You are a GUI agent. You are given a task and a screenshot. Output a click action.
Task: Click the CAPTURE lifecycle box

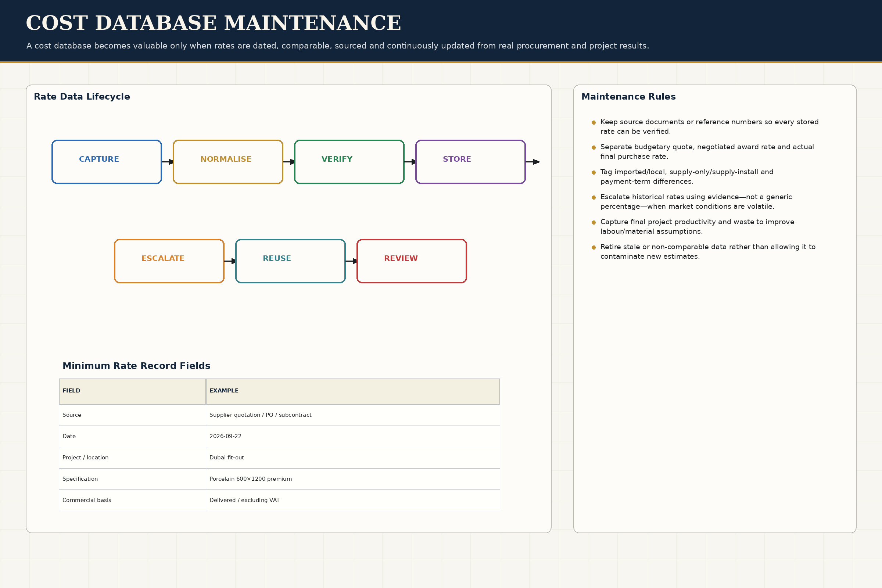(x=107, y=162)
